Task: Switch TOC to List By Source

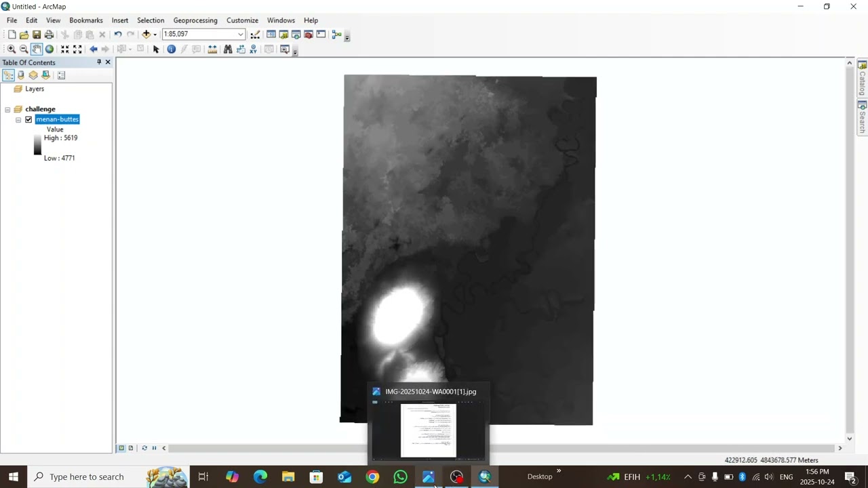Action: (x=21, y=75)
